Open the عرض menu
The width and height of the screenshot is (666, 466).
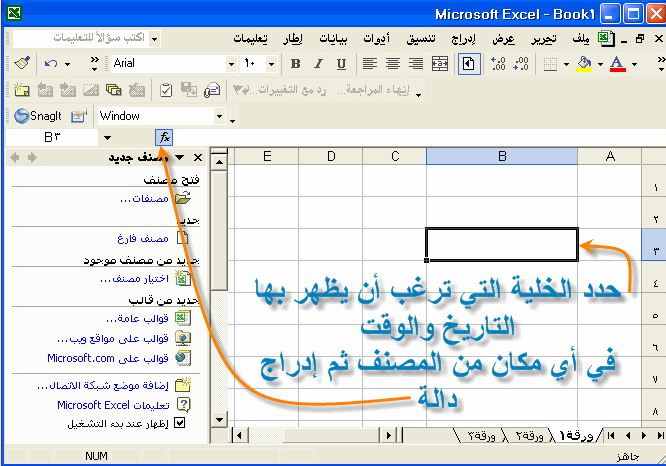tap(503, 39)
